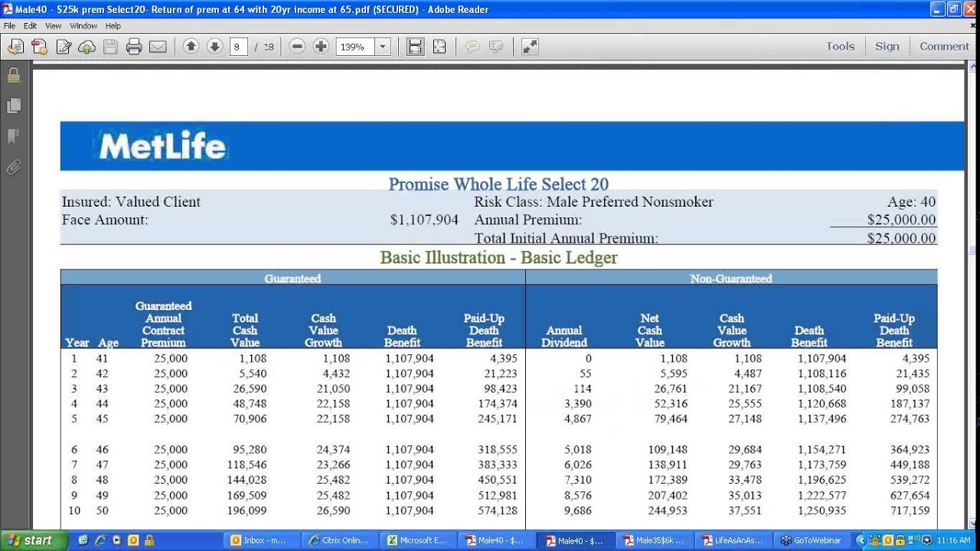This screenshot has width=980, height=551.
Task: Click the Windows Start button
Action: (x=29, y=540)
